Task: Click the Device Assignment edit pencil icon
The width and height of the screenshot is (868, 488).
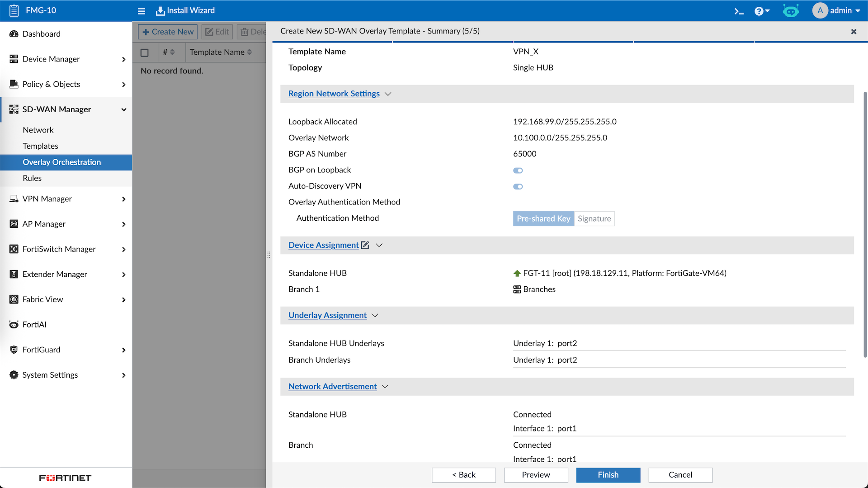Action: tap(365, 245)
